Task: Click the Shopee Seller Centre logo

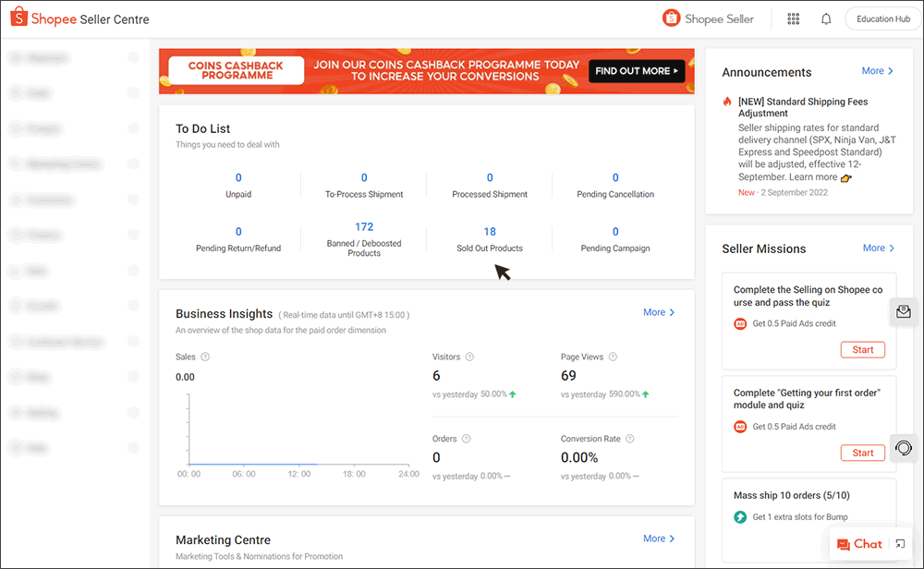Action: 79,17
